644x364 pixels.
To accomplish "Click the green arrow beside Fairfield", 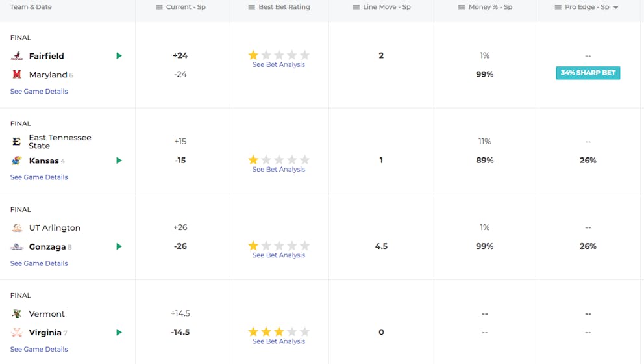I will coord(119,55).
